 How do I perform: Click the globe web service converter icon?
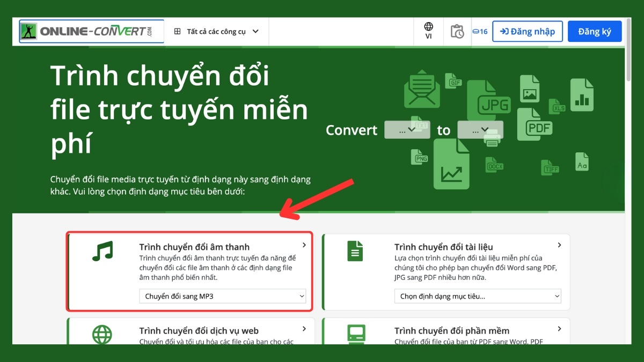102,334
